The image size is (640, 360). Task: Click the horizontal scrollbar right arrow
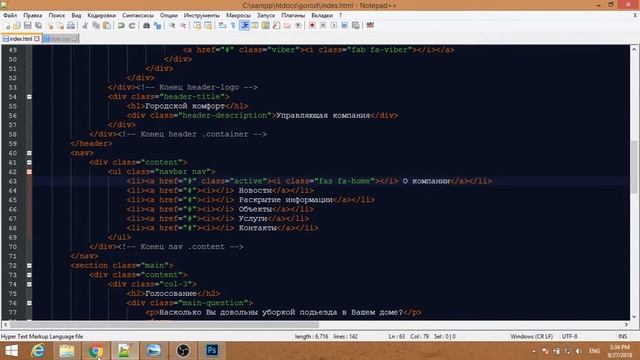pyautogui.click(x=626, y=324)
